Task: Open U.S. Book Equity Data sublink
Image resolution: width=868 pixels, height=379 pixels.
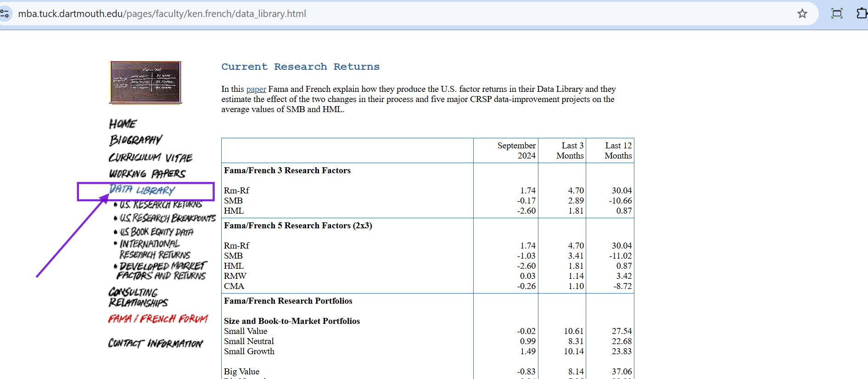Action: (157, 232)
